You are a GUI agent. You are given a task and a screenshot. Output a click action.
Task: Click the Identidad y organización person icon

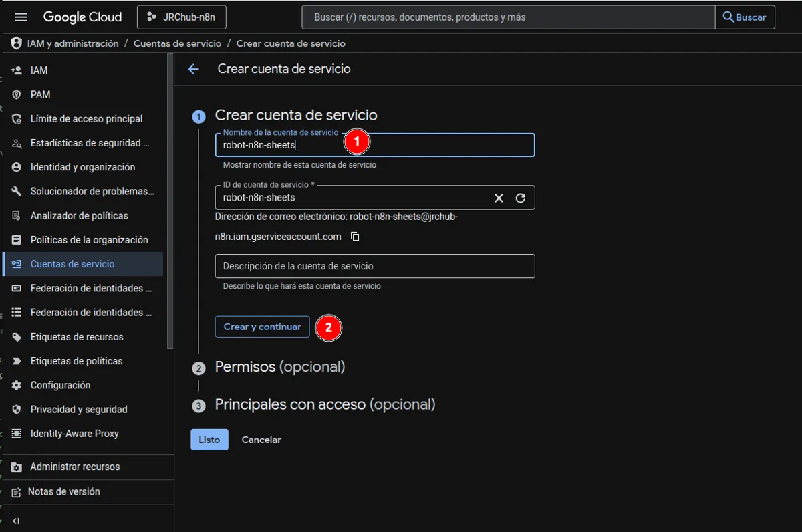(17, 167)
